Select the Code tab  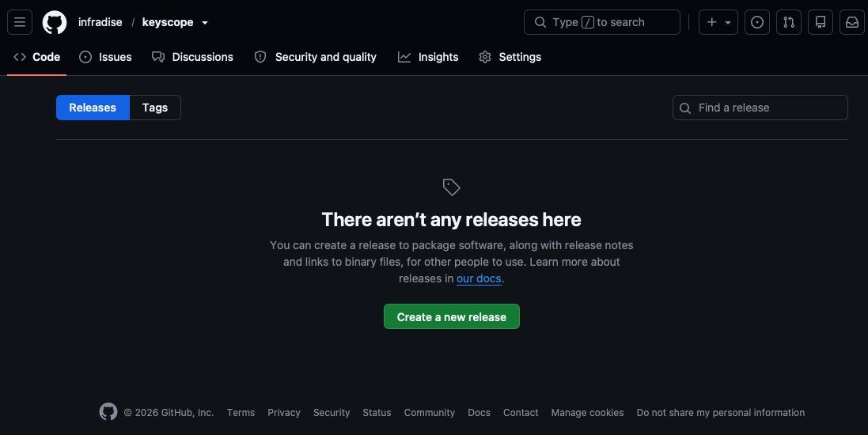pyautogui.click(x=36, y=57)
